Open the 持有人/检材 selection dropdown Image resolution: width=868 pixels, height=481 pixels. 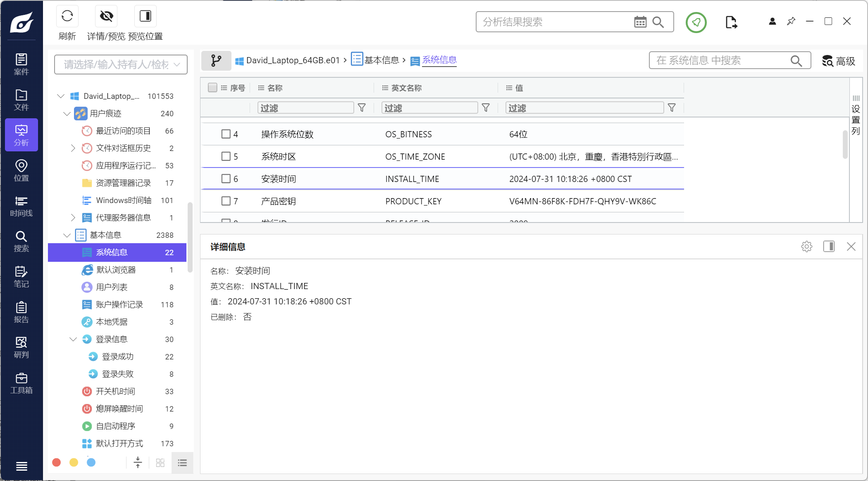click(121, 65)
